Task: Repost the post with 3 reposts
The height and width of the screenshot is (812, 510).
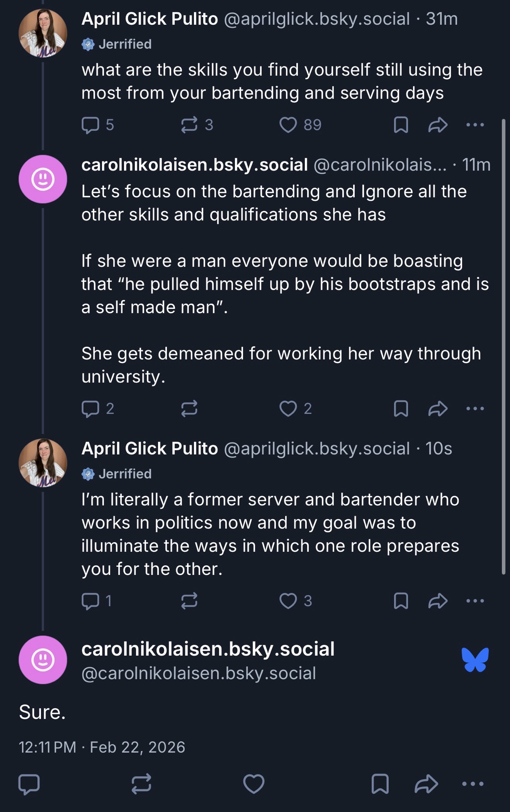Action: 189,125
